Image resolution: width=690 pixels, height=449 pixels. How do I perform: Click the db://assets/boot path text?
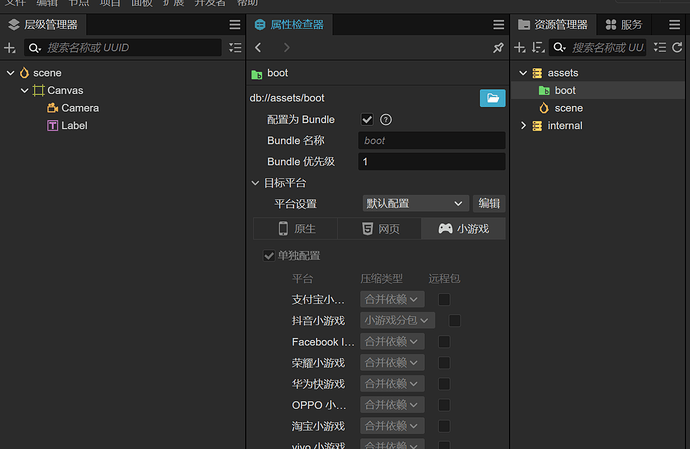287,98
